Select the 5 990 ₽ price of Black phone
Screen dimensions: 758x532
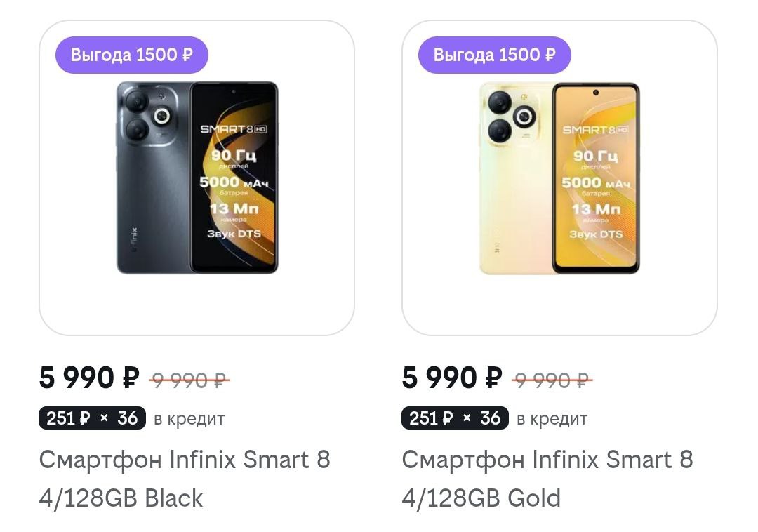pyautogui.click(x=89, y=378)
